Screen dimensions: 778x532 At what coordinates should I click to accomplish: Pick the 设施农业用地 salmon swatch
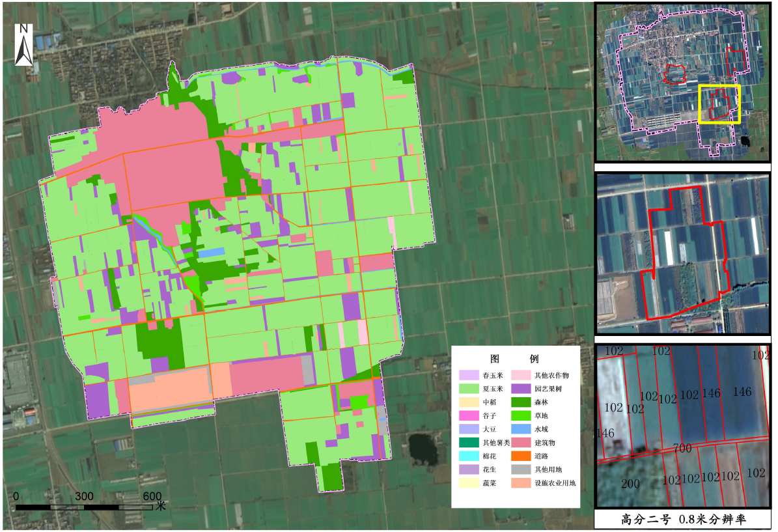(520, 483)
